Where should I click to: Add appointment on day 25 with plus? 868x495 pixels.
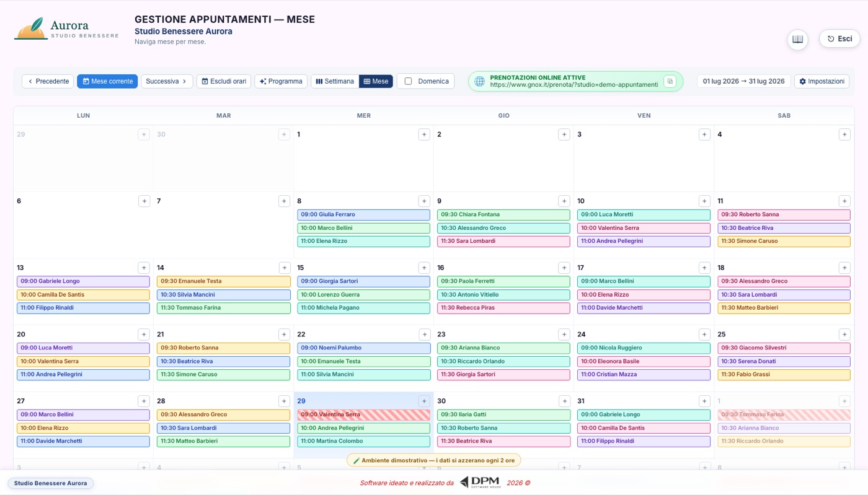tap(844, 335)
